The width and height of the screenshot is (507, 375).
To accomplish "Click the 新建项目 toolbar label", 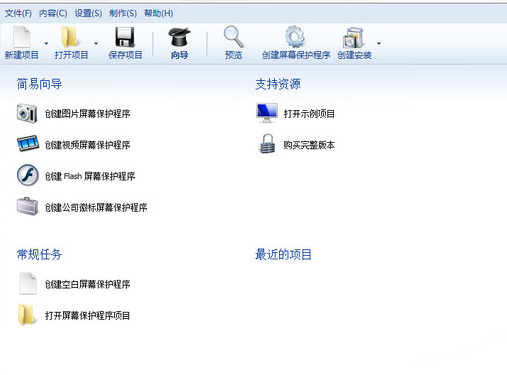I will point(22,55).
